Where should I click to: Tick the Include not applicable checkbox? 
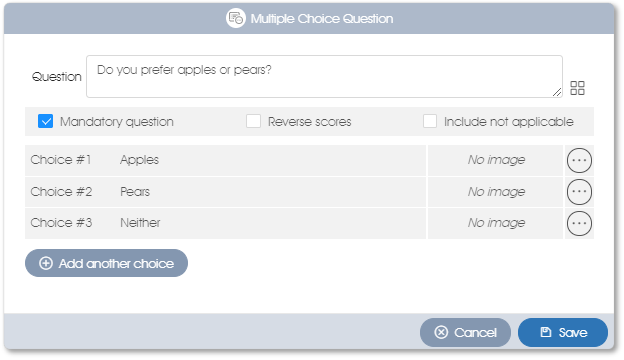[430, 121]
